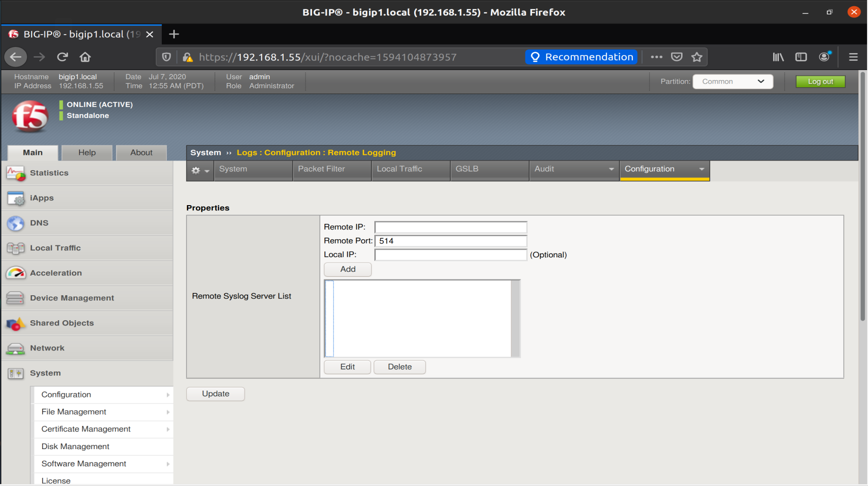Open the Local Traffic sidebar icon
Viewport: 868px width, 486px height.
pos(16,248)
